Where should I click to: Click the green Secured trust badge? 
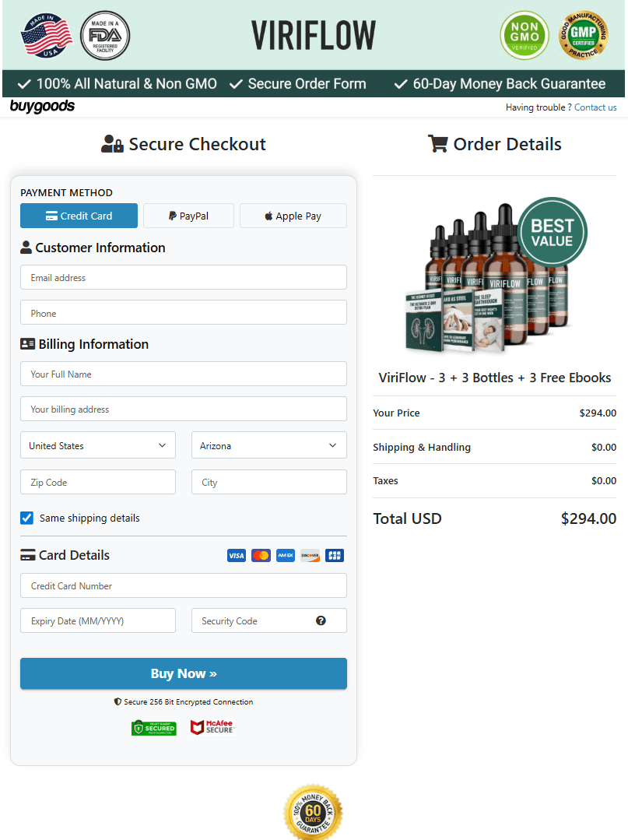154,727
